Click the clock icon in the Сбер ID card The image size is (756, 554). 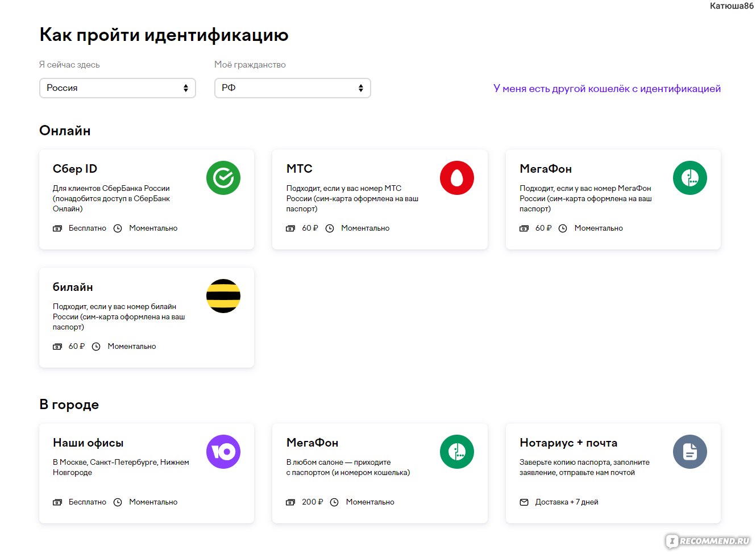pyautogui.click(x=118, y=228)
